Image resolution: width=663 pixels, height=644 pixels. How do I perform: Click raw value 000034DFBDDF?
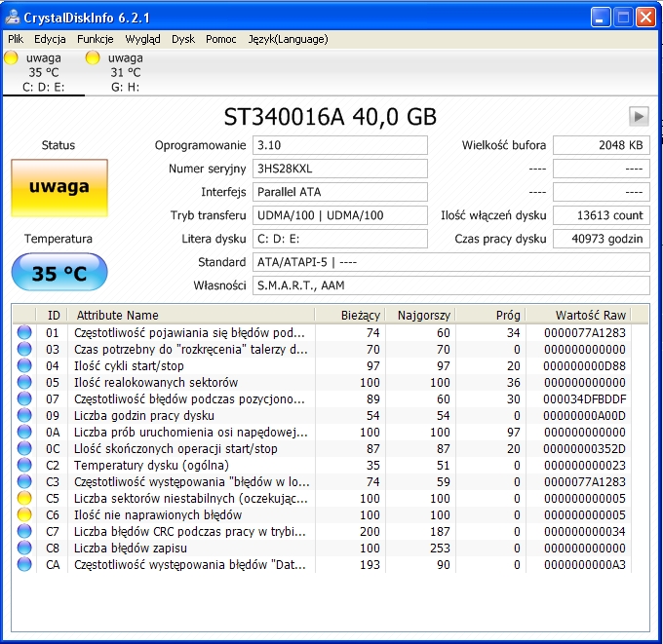coord(585,398)
